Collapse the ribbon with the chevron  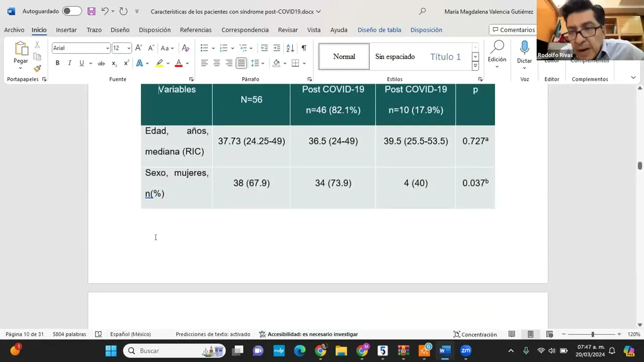633,78
